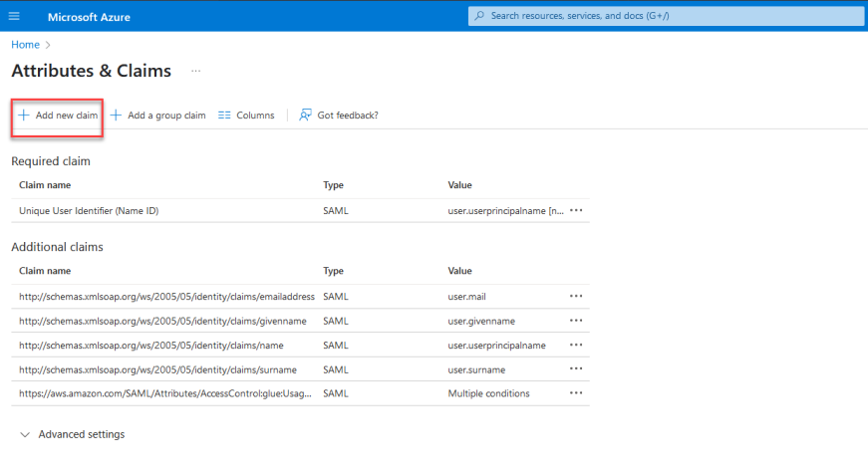Screen dimensions: 868x476
Task: Click the Type header under Additional claims
Action: coord(333,271)
